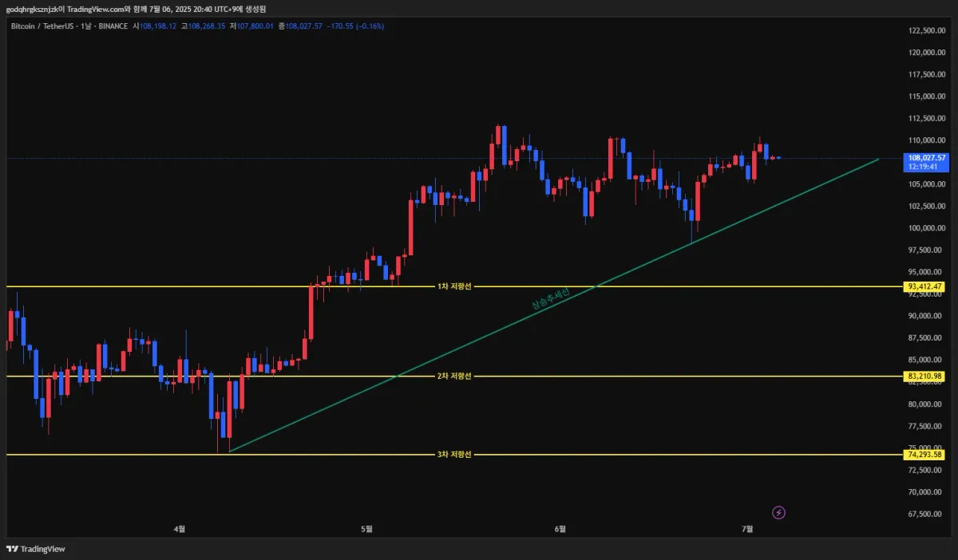Click the 4월 date label on time axis
The height and width of the screenshot is (560, 958).
(x=180, y=528)
